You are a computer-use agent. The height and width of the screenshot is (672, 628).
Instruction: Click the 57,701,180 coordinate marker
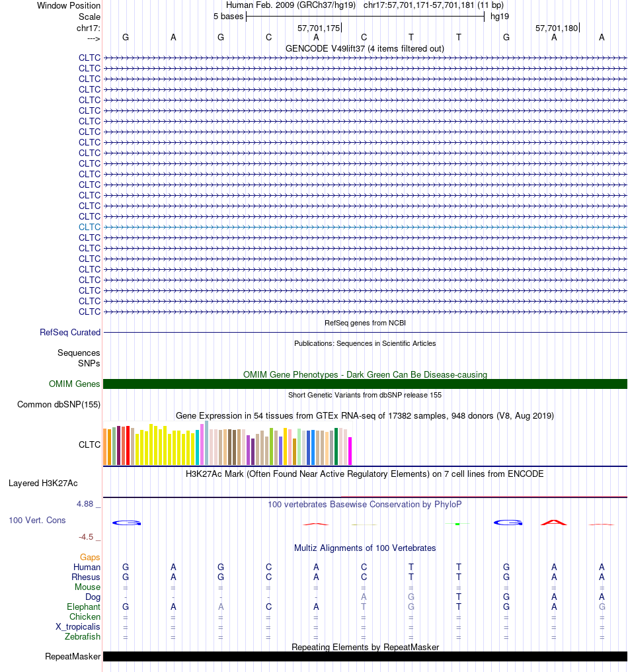[557, 28]
